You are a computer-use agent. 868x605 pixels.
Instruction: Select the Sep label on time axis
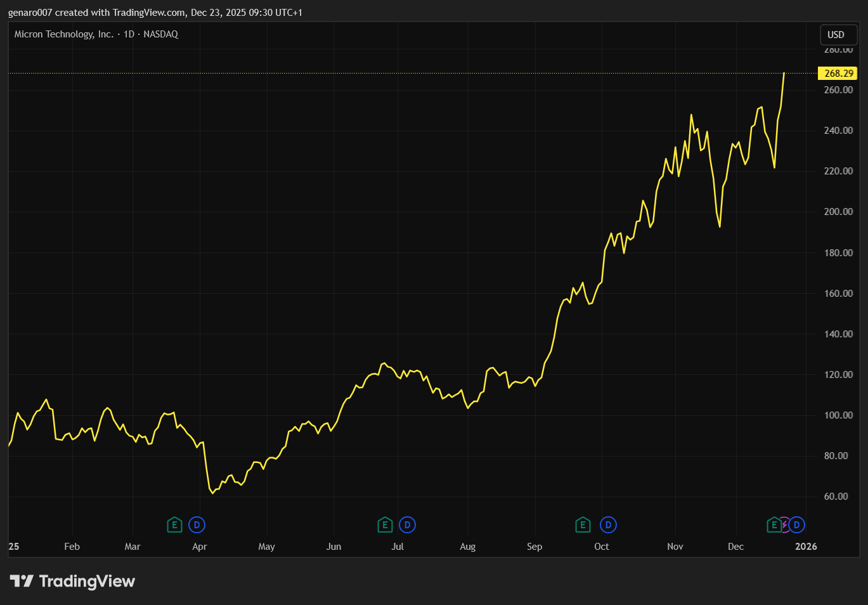pos(534,547)
